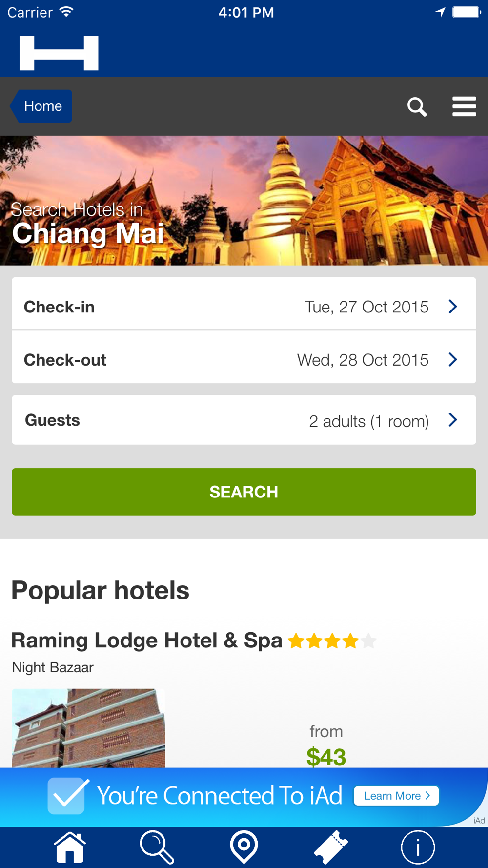Expand the Check-out date chevron

coord(453,360)
